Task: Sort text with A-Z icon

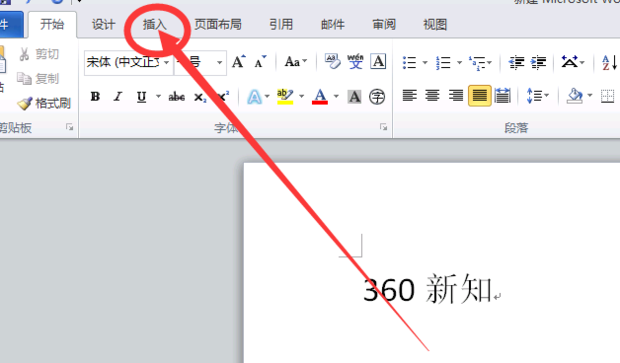Action: click(609, 62)
